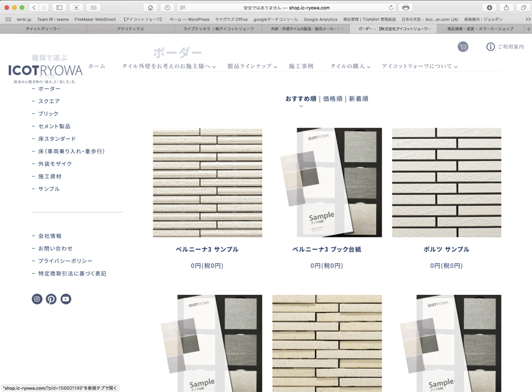Screen dimensions: 532x392
Task: Open the サイボウズ Office bookmark
Action: coord(232,19)
